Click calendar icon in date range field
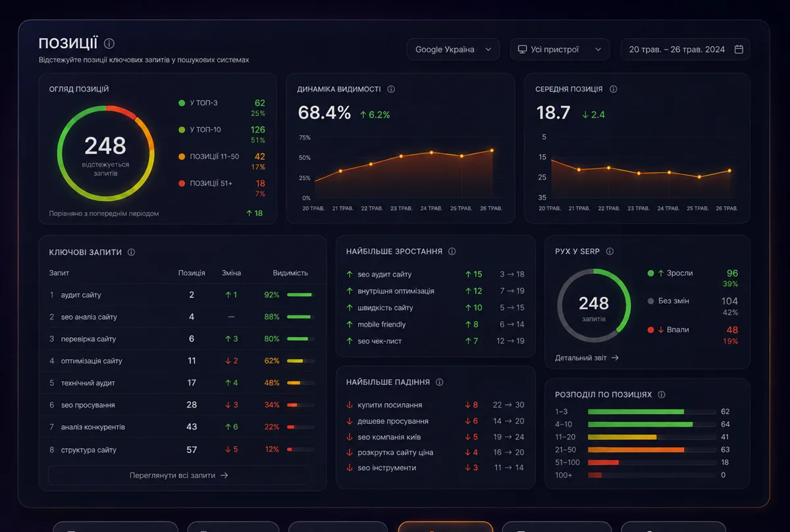The image size is (790, 532). pos(739,49)
